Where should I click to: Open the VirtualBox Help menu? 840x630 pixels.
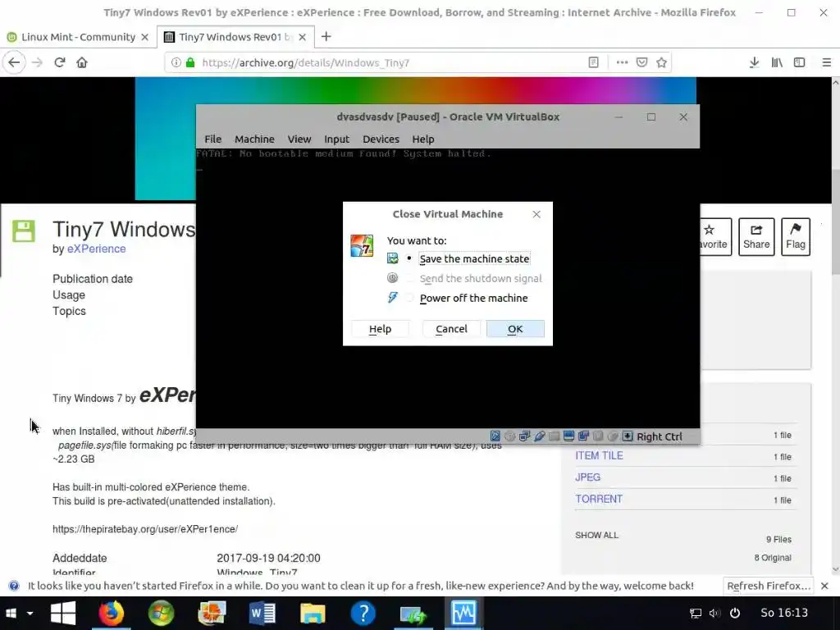[x=422, y=139]
